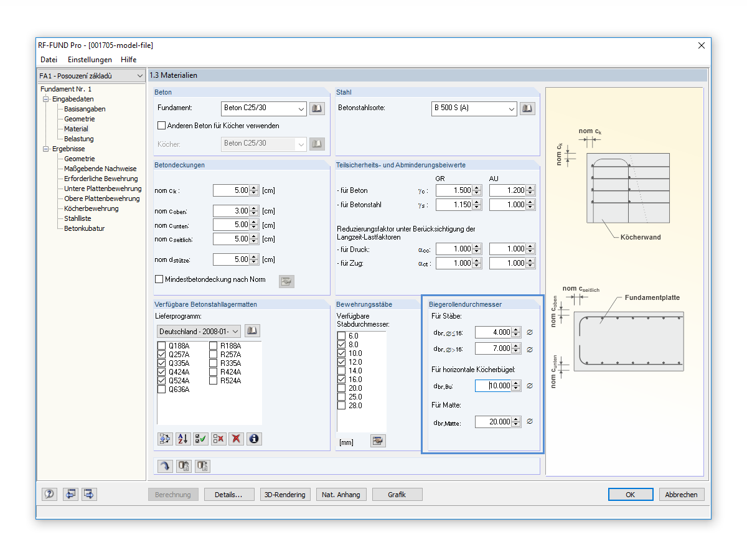Image resolution: width=747 pixels, height=560 pixels.
Task: Select Stahlliste in results tree
Action: pyautogui.click(x=77, y=218)
